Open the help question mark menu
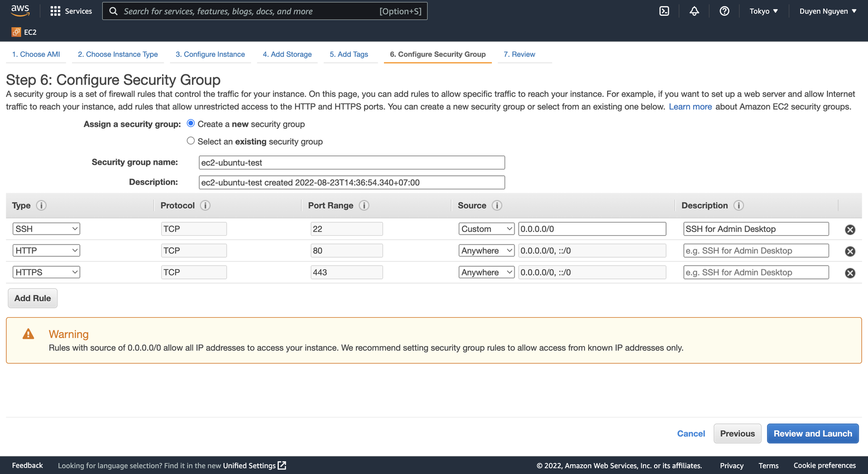868x474 pixels. click(x=724, y=11)
